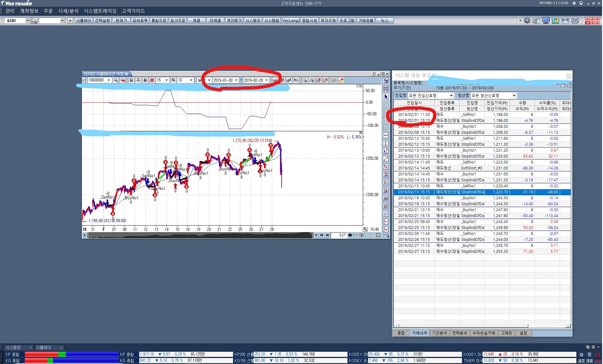Click the printer icon in the top toolbar
The width and height of the screenshot is (603, 364).
coord(575,21)
